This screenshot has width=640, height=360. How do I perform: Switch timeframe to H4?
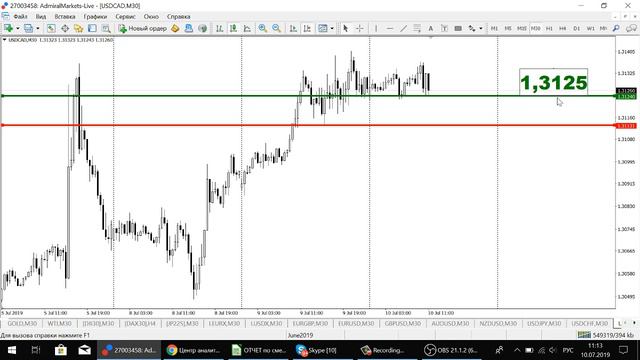[563, 28]
